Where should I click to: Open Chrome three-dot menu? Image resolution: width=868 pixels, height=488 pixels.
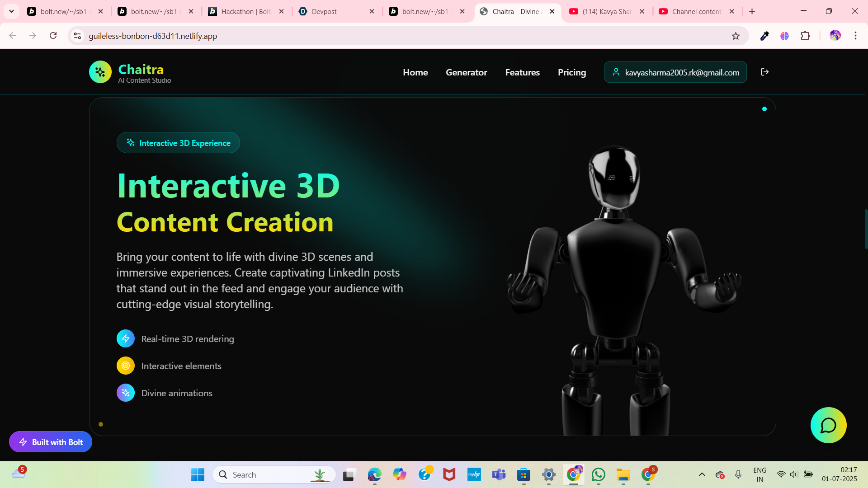click(x=855, y=36)
